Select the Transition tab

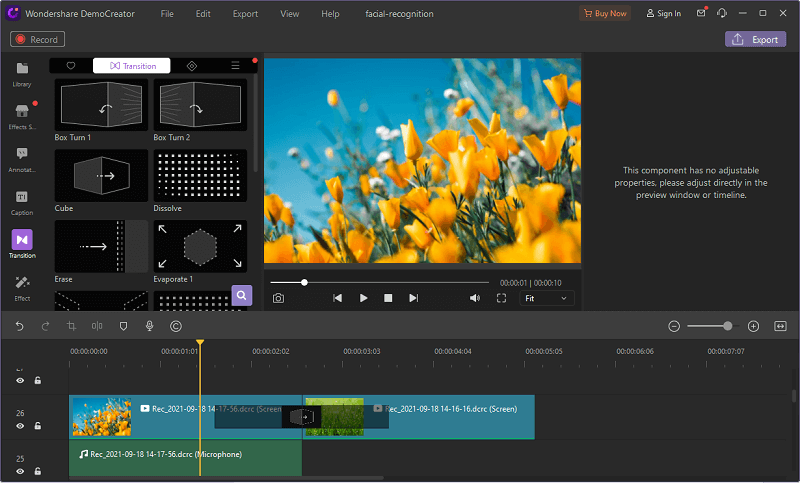(x=132, y=66)
